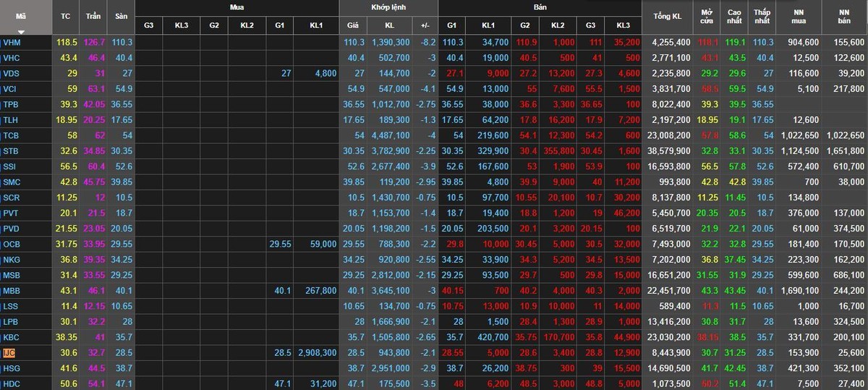Open the MBB stock ticker
Viewport: 868px width, 390px height.
tap(12, 291)
